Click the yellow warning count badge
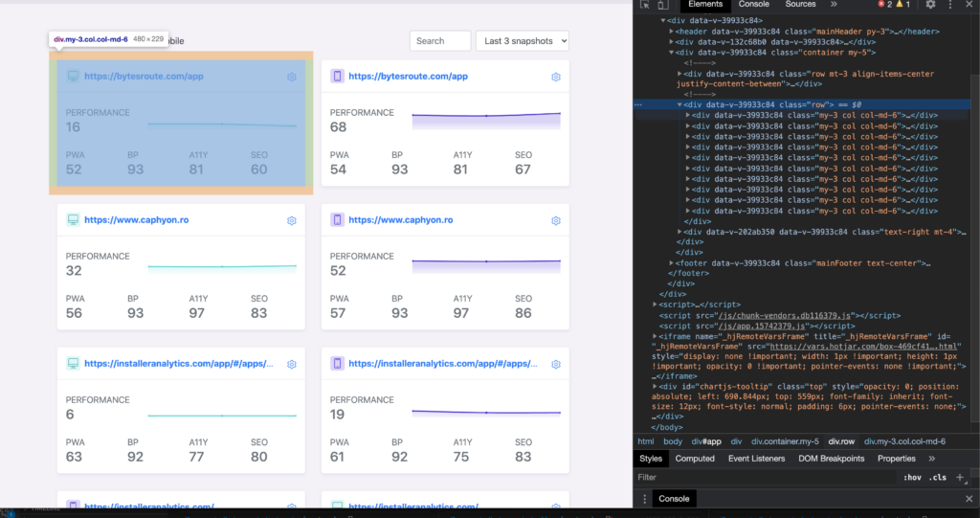The height and width of the screenshot is (518, 980). [903, 4]
